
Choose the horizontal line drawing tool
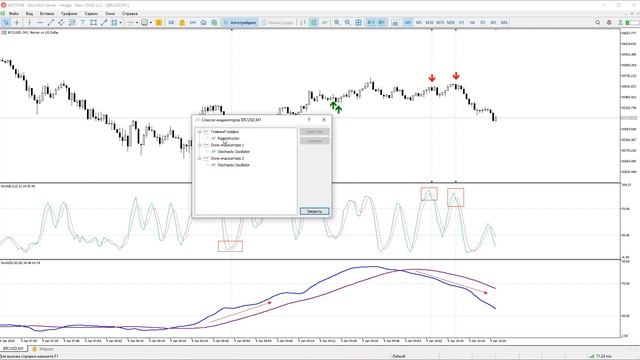pyautogui.click(x=40, y=22)
